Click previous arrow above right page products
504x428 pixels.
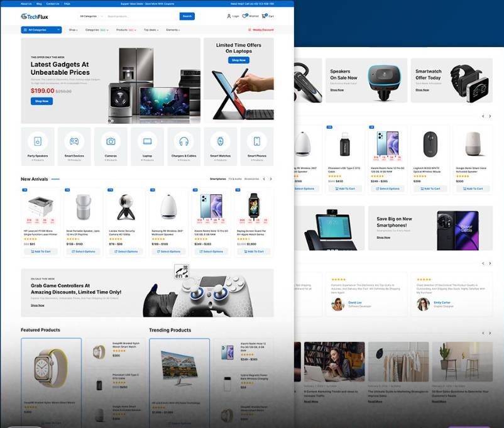(x=483, y=116)
